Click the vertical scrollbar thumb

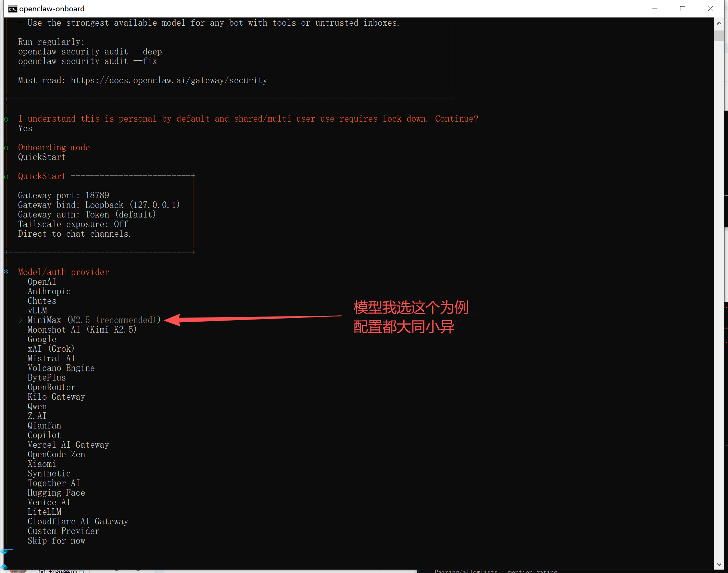pos(719,36)
